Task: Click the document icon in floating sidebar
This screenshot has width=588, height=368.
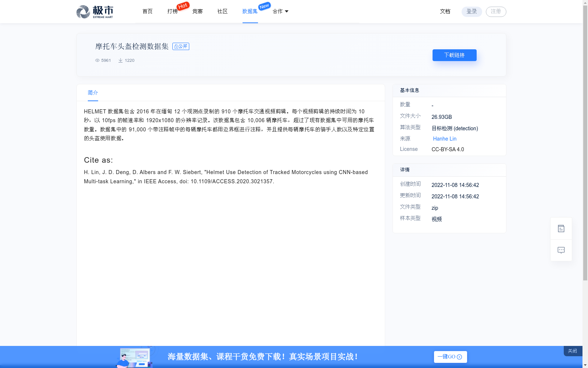Action: [x=561, y=229]
